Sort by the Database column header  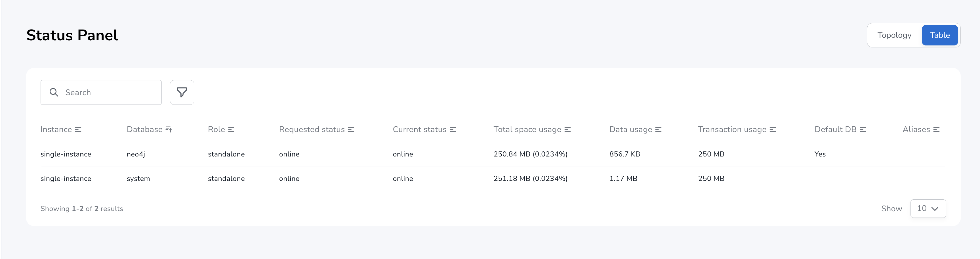145,129
